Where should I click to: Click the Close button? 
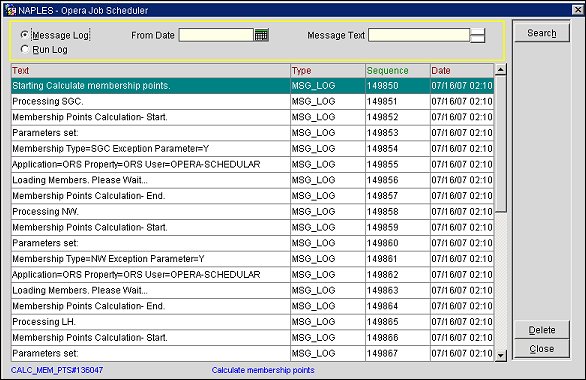pos(542,349)
